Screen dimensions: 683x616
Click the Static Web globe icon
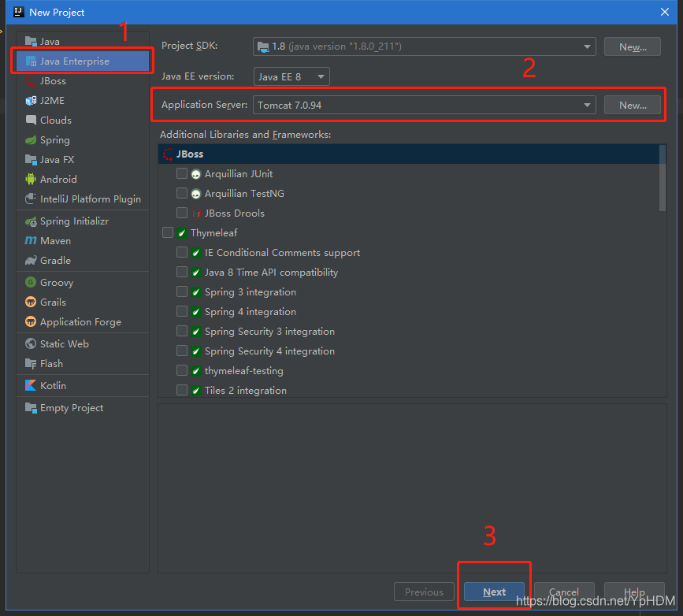pos(31,343)
